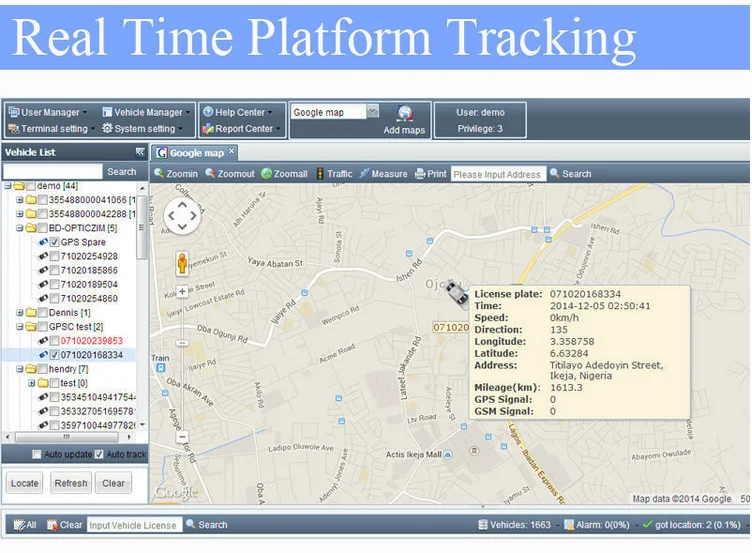The image size is (752, 553).
Task: Click the Add maps icon
Action: tap(405, 115)
